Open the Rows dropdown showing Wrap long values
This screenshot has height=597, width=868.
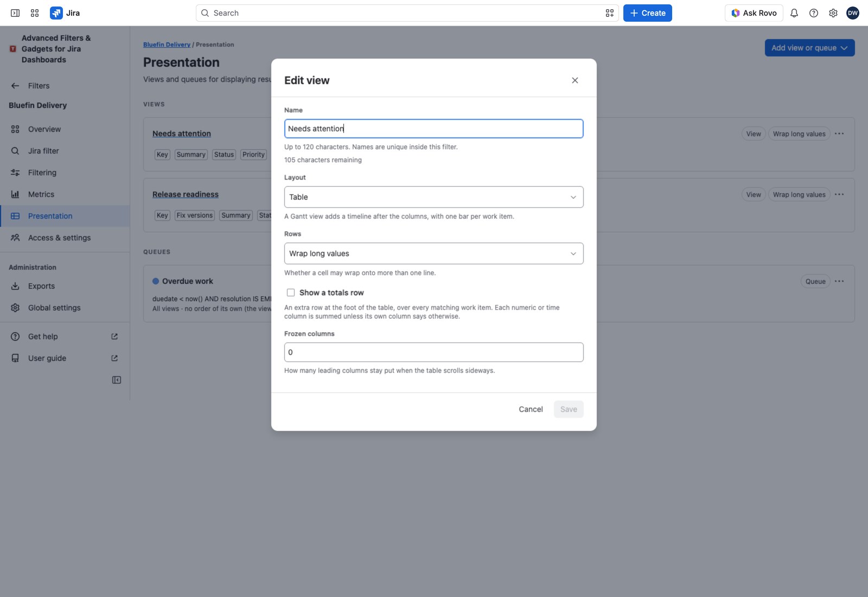pyautogui.click(x=434, y=253)
